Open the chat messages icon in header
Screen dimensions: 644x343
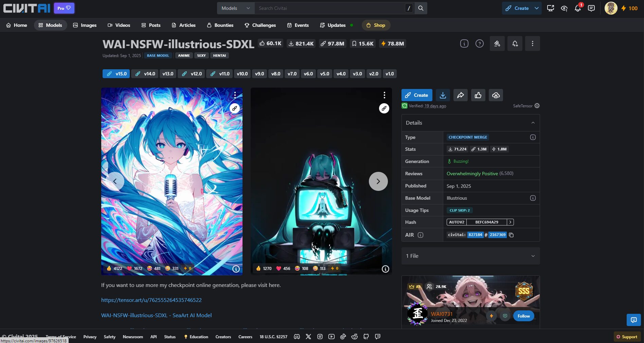click(x=591, y=8)
